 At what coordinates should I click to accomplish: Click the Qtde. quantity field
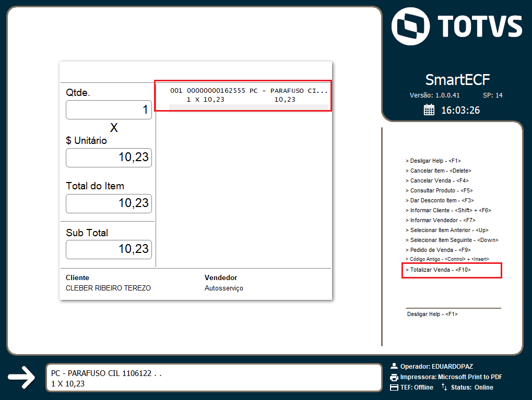(109, 110)
